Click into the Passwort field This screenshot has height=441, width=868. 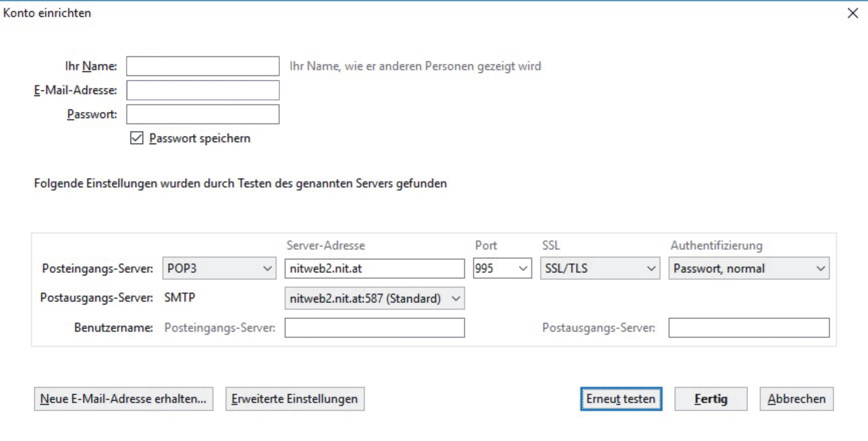[202, 114]
